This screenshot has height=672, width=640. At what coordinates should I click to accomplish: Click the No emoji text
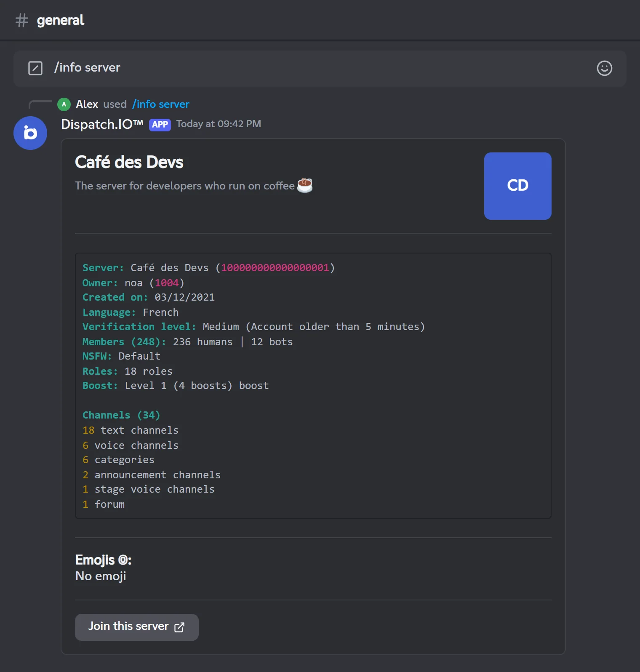click(x=101, y=576)
